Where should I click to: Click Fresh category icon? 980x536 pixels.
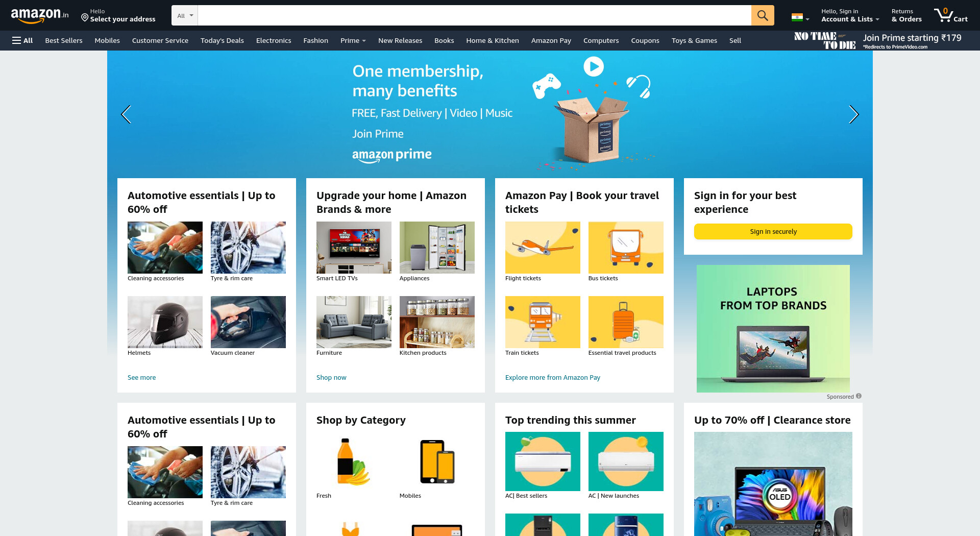pyautogui.click(x=354, y=461)
